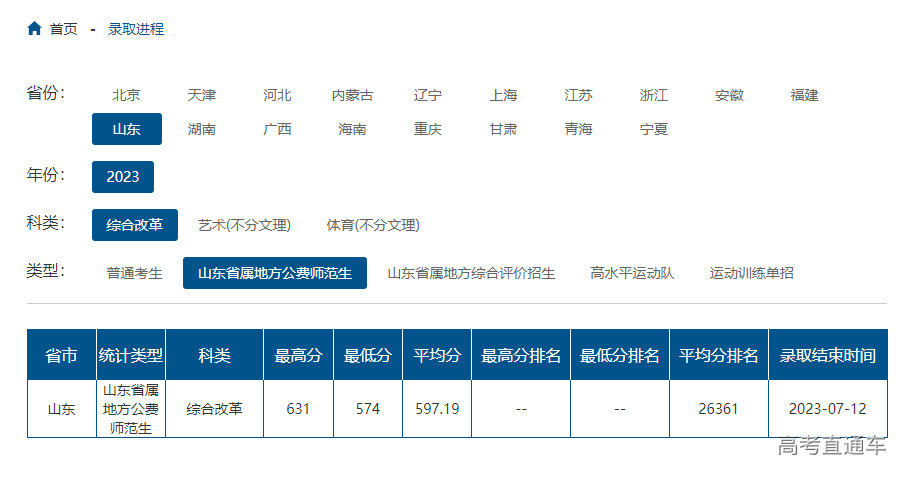The image size is (915, 485).
Task: Click the selected 山东 province button
Action: pyautogui.click(x=126, y=129)
